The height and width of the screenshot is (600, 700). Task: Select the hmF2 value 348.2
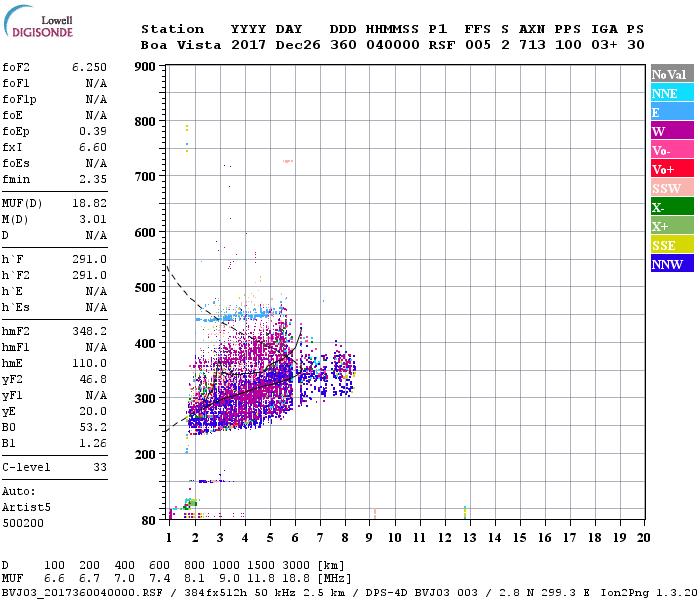tap(89, 330)
